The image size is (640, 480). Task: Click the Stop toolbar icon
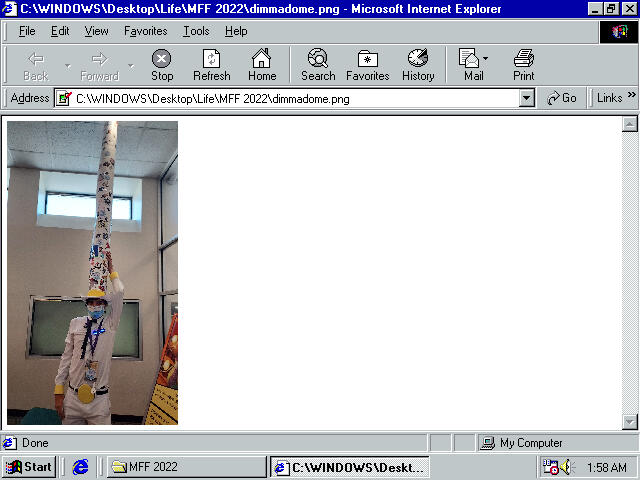[x=161, y=65]
